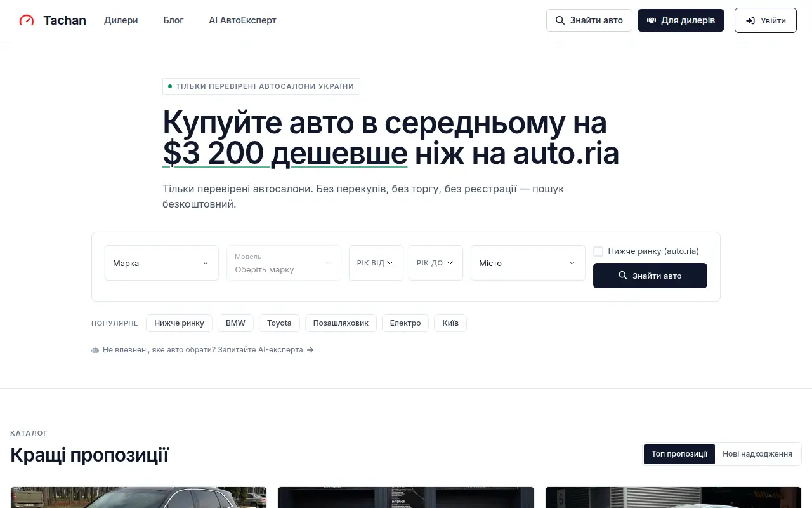Expand the РІК ДО year selector

coord(436,263)
